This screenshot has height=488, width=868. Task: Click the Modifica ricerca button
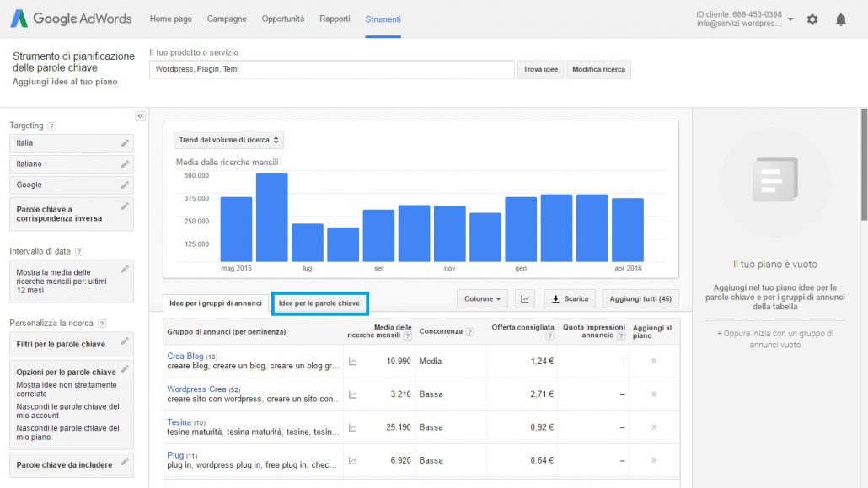point(598,69)
